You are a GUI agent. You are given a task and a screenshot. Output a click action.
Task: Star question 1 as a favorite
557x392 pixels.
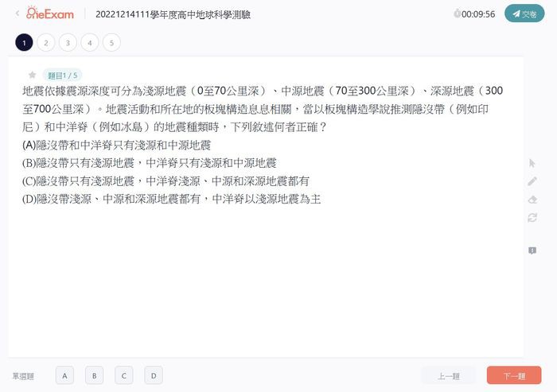[32, 75]
